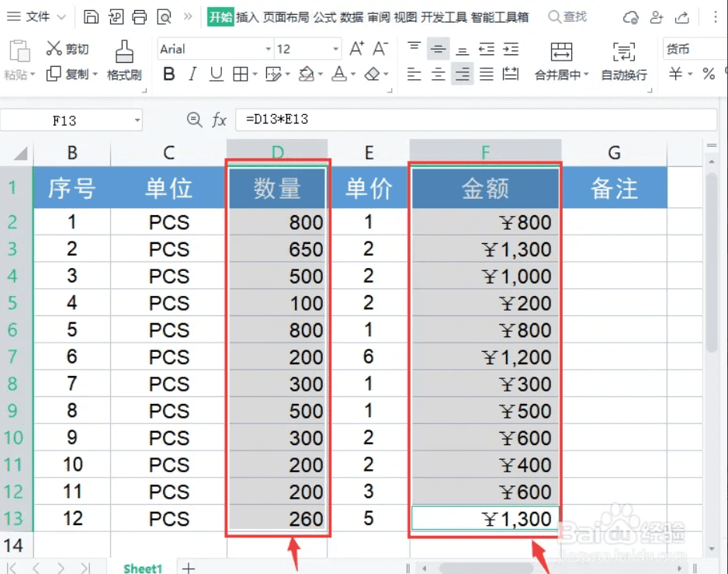This screenshot has height=574, width=728.
Task: Enable center horizontal alignment
Action: point(438,74)
